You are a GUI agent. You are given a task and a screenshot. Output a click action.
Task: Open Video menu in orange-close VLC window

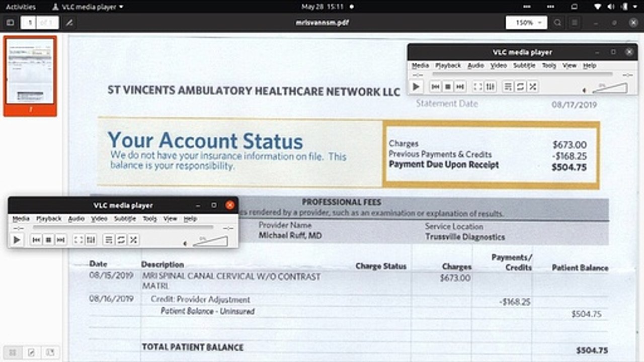pos(99,219)
